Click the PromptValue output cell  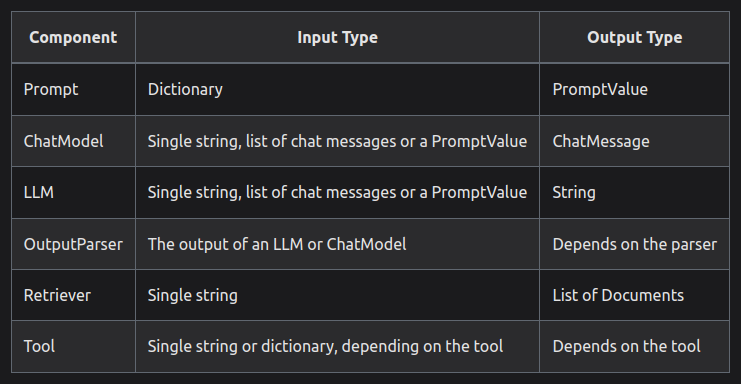coord(635,89)
